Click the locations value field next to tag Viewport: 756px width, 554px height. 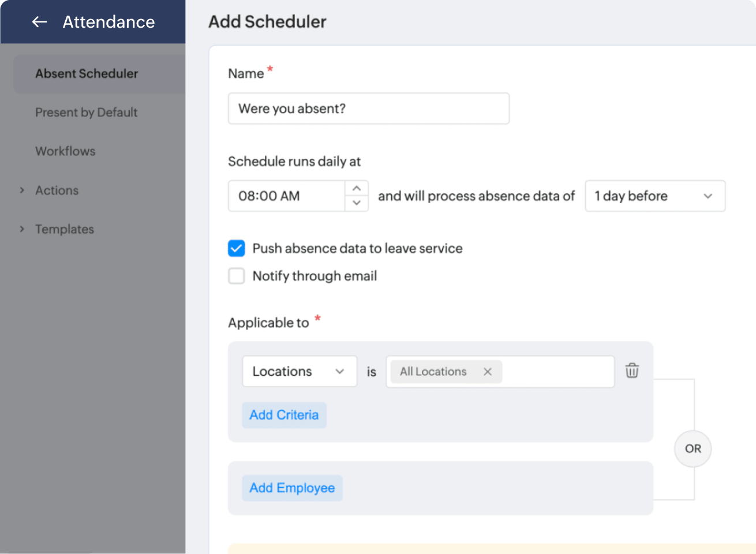557,372
